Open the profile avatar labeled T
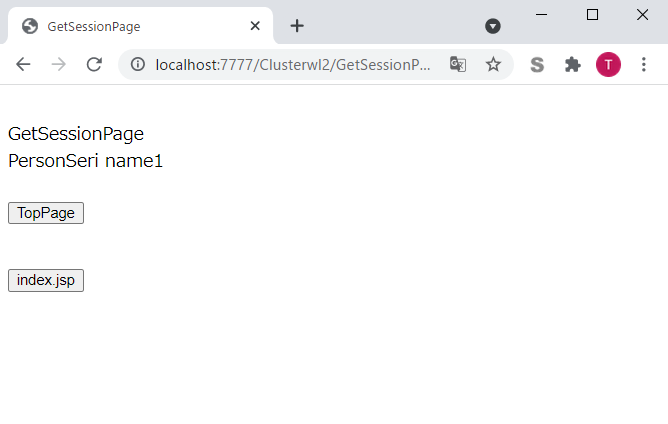The width and height of the screenshot is (668, 424). 608,65
